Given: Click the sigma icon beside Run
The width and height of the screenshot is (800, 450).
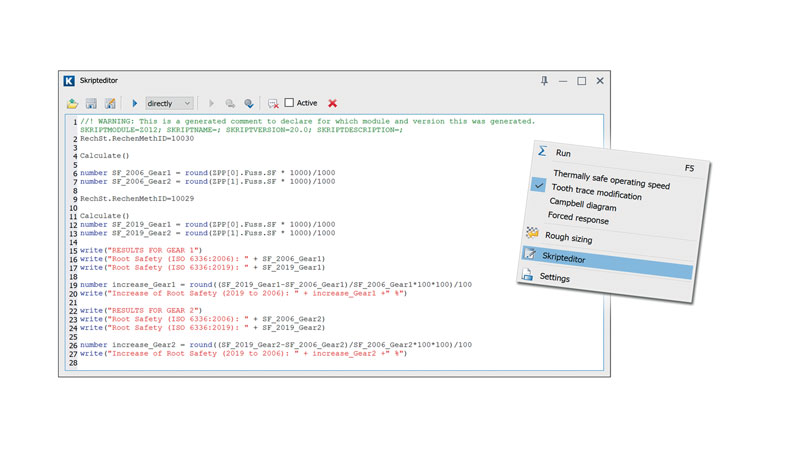Looking at the screenshot, I should (x=542, y=151).
